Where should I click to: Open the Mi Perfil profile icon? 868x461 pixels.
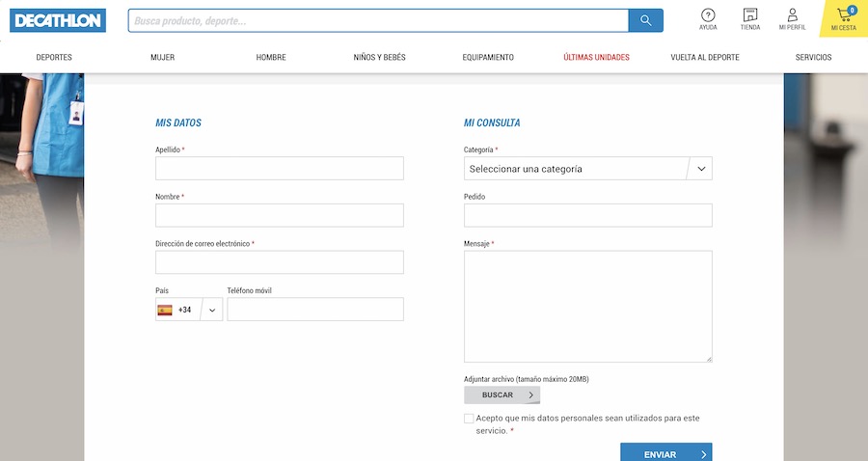click(792, 18)
